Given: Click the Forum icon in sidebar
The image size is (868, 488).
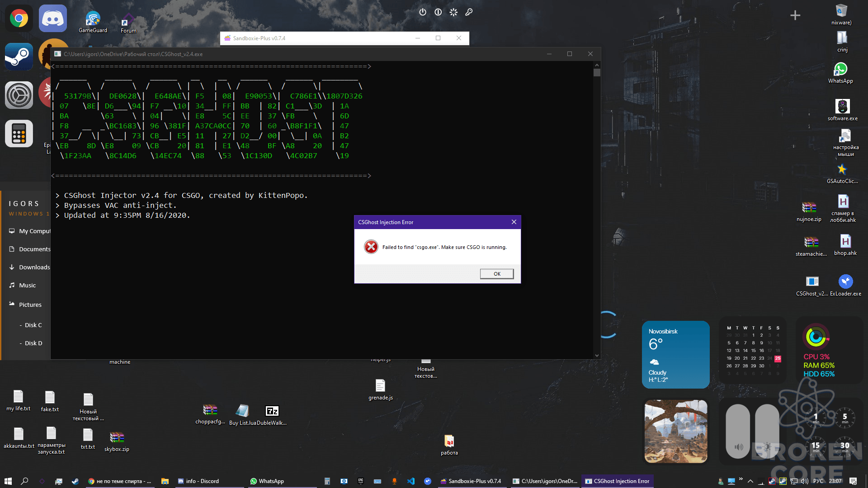Looking at the screenshot, I should click(x=127, y=18).
